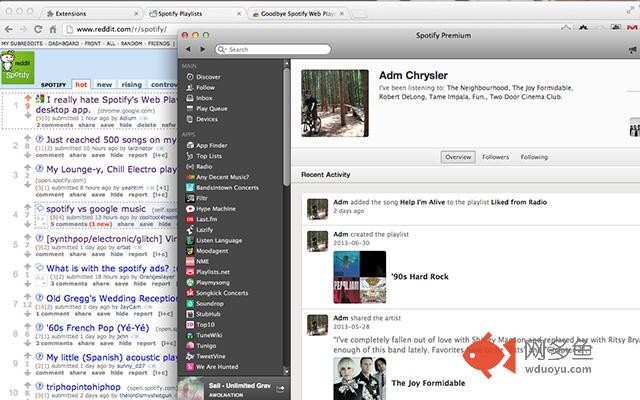Open RANDOM in reddit top bar
Screen dimensions: 640x400
[x=131, y=43]
